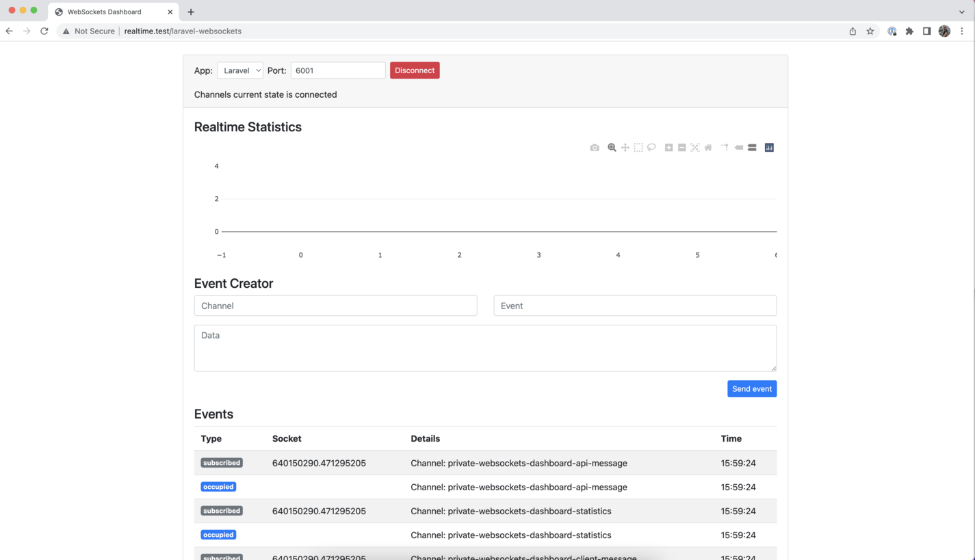The image size is (975, 560).
Task: Activate the Zoom tool on the chart
Action: click(611, 147)
